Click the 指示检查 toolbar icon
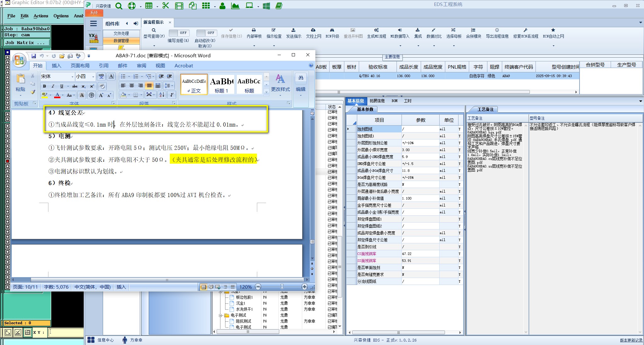 coord(274,31)
